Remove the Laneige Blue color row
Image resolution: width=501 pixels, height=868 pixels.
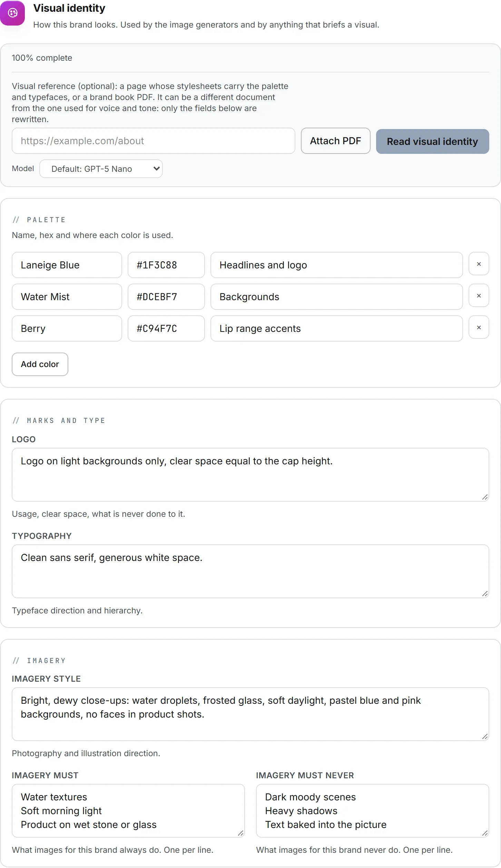tap(479, 264)
